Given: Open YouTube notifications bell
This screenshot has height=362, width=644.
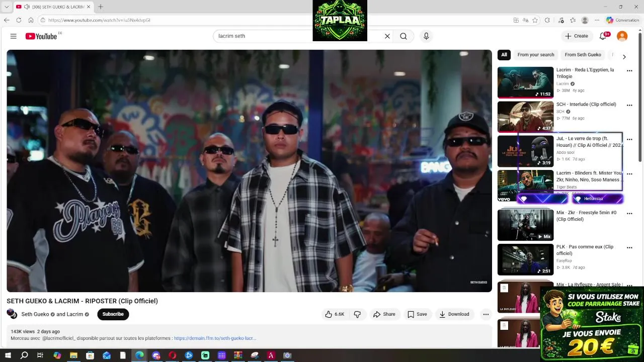Looking at the screenshot, I should point(603,36).
